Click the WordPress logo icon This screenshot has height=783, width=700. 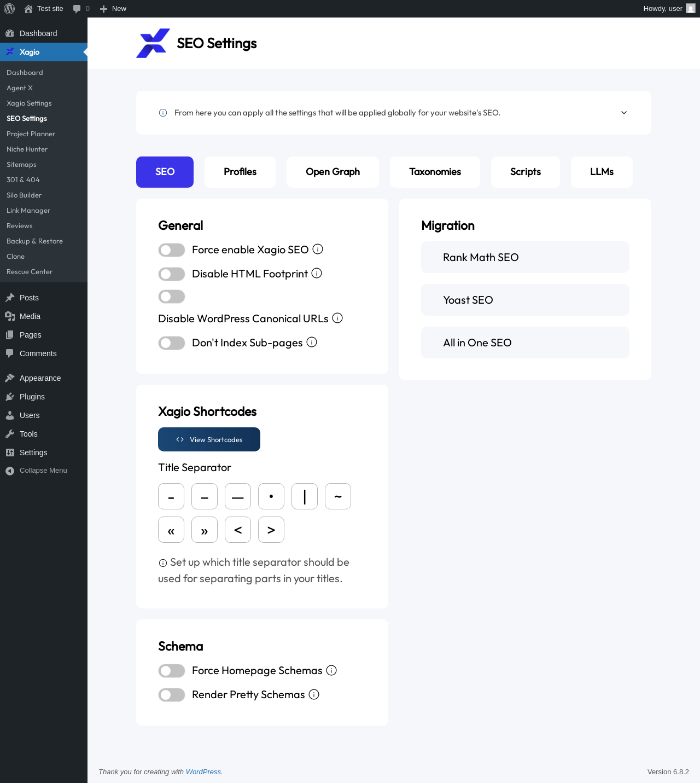click(9, 9)
